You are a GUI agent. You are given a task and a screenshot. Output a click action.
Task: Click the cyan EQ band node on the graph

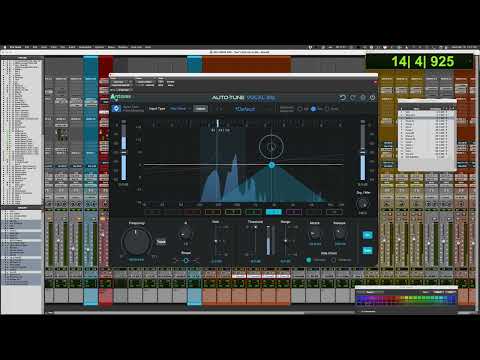272,165
